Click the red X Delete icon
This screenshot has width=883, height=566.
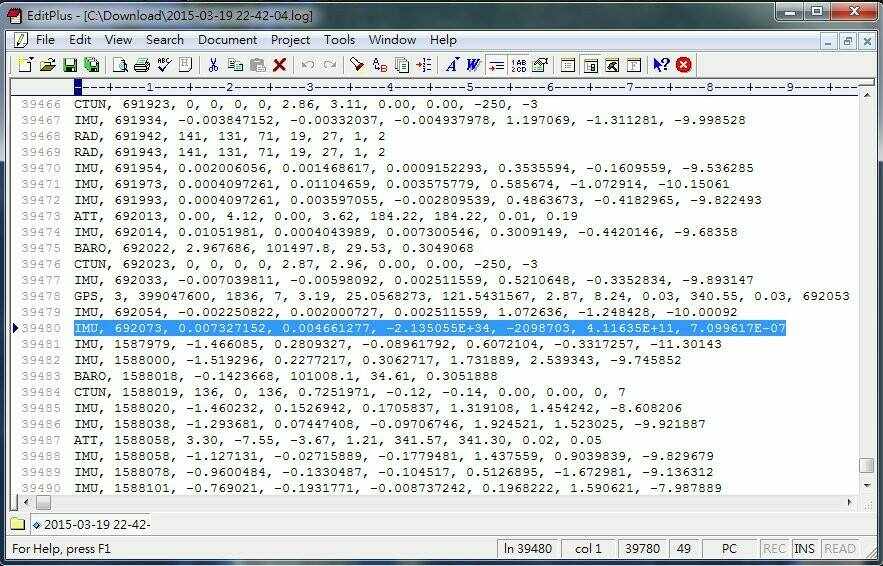coord(280,65)
